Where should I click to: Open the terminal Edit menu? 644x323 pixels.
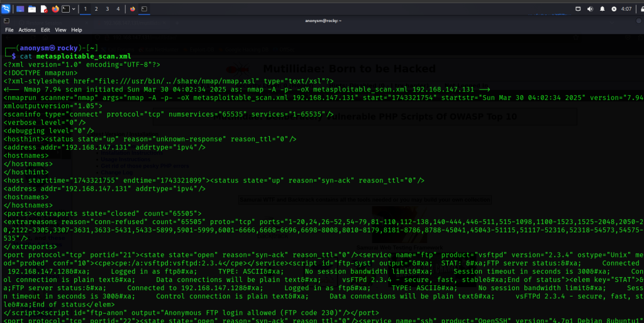(45, 30)
